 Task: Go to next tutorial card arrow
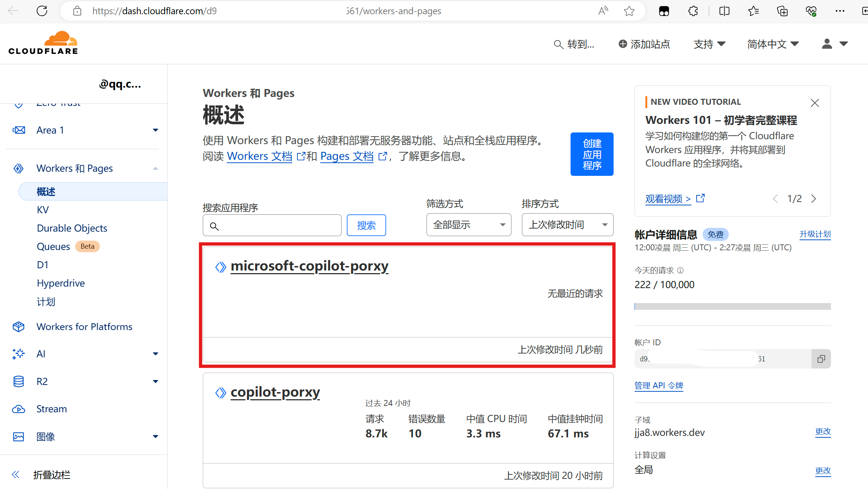click(x=814, y=199)
